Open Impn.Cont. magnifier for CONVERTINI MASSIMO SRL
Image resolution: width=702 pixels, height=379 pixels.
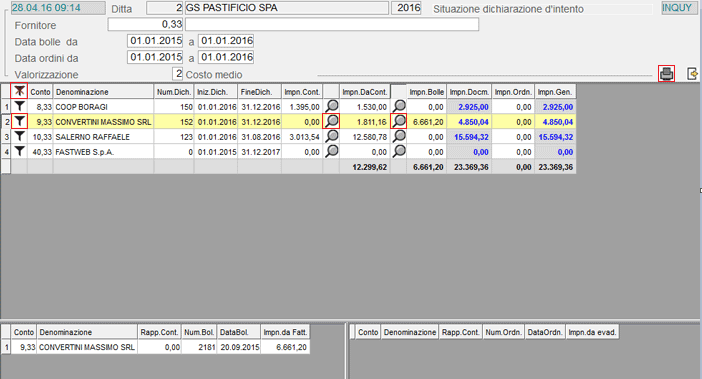331,121
